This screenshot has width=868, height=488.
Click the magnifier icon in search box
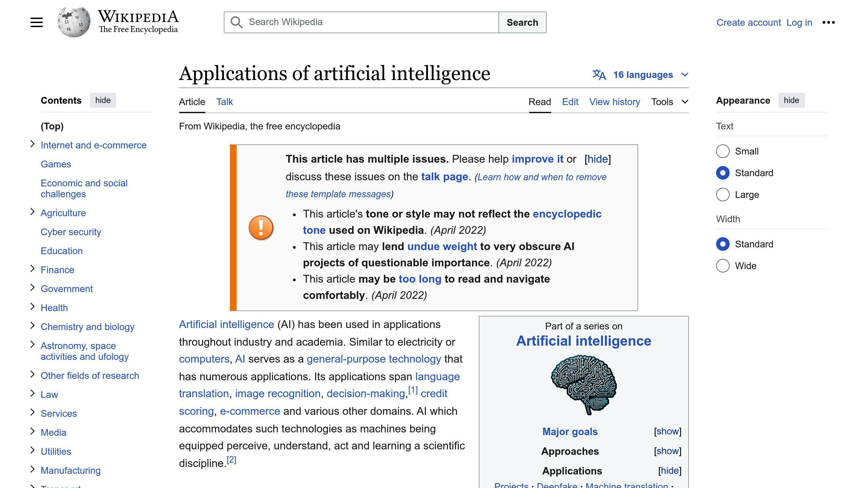(236, 22)
